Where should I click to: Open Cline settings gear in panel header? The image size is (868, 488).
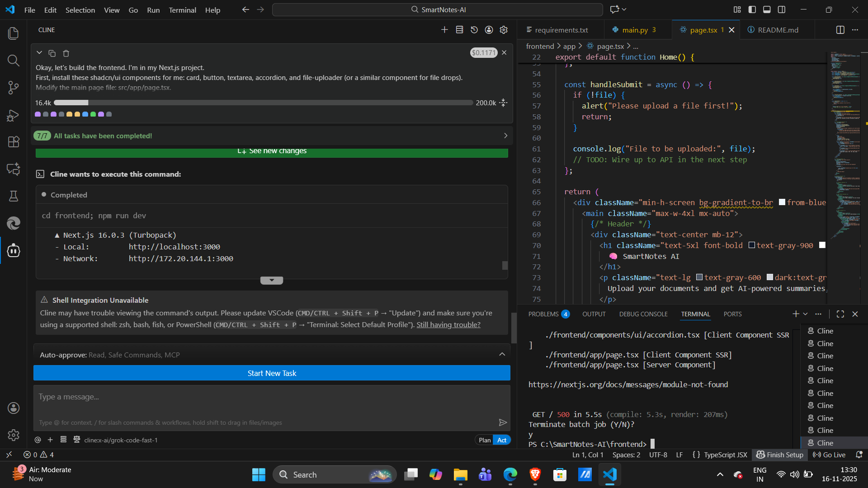click(504, 30)
